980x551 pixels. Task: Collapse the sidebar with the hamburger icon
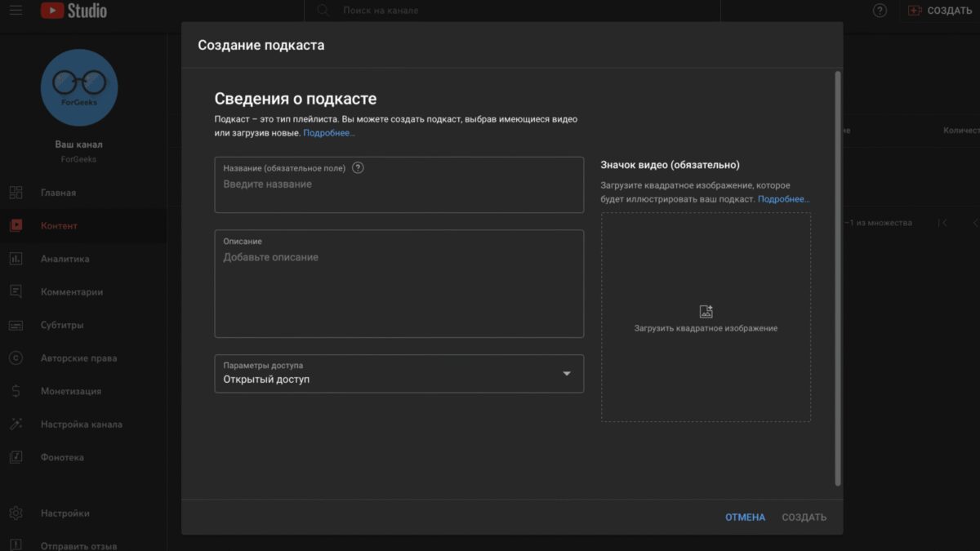click(15, 11)
